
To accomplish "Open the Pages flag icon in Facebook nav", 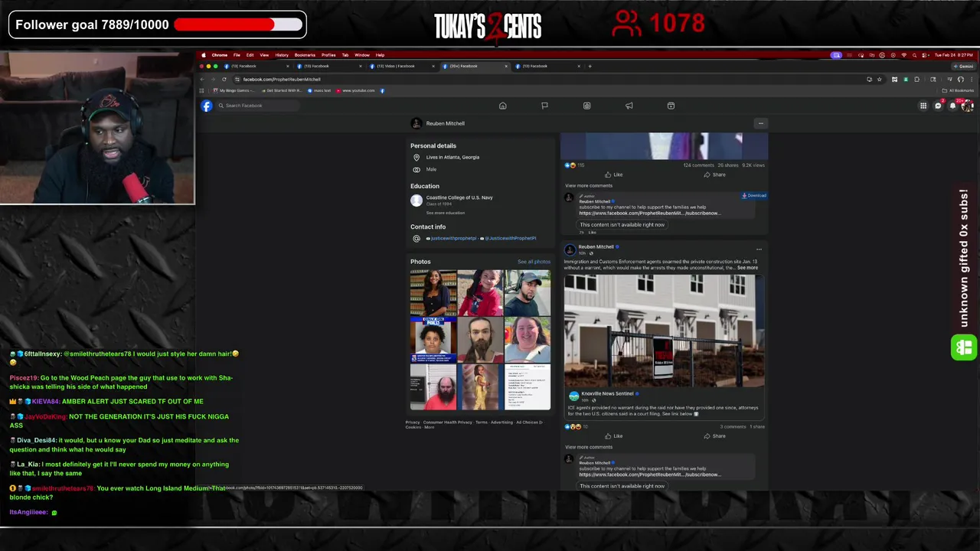I will click(x=544, y=106).
